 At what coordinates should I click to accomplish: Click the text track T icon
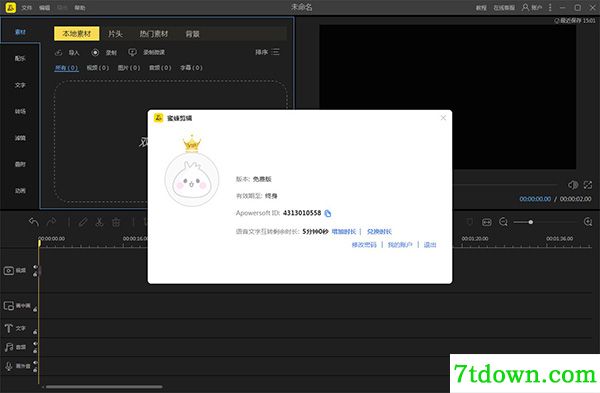coord(8,328)
